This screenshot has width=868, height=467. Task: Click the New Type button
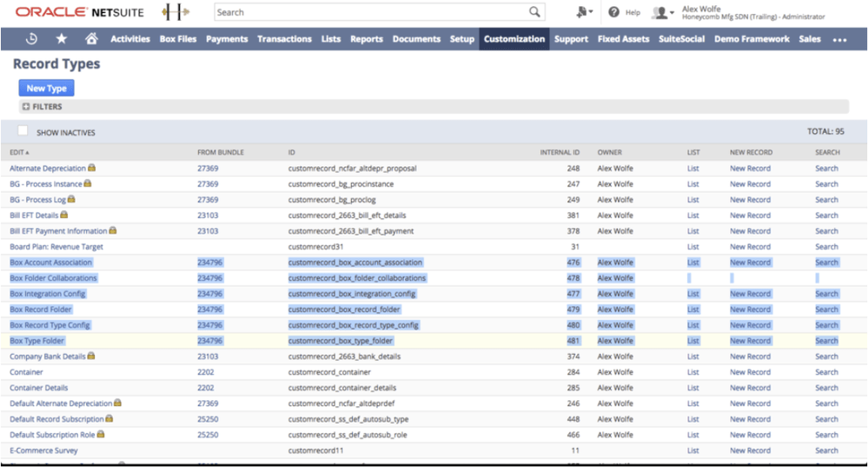coord(47,88)
